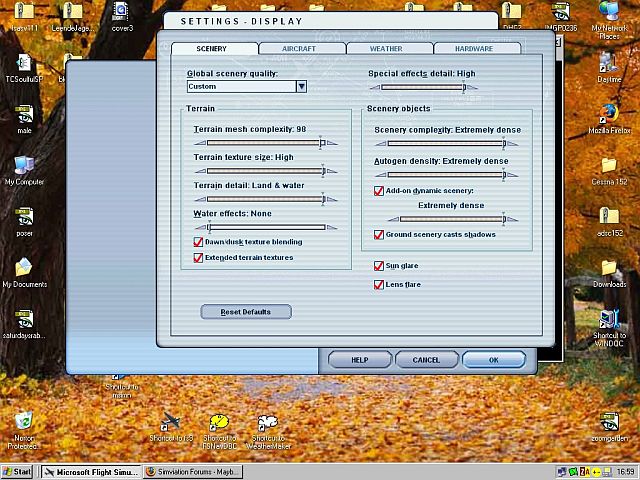
Task: Open the My Documents desktop folder
Action: [x=24, y=268]
